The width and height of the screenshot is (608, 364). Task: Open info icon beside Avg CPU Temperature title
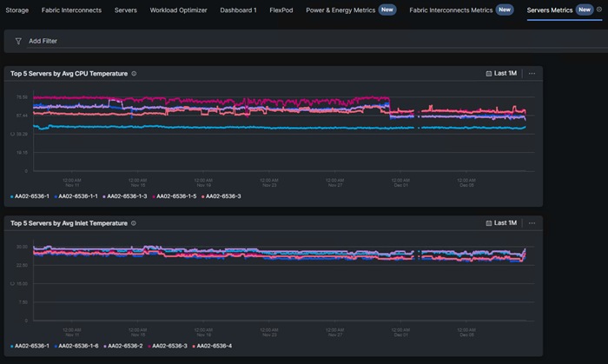click(x=134, y=74)
